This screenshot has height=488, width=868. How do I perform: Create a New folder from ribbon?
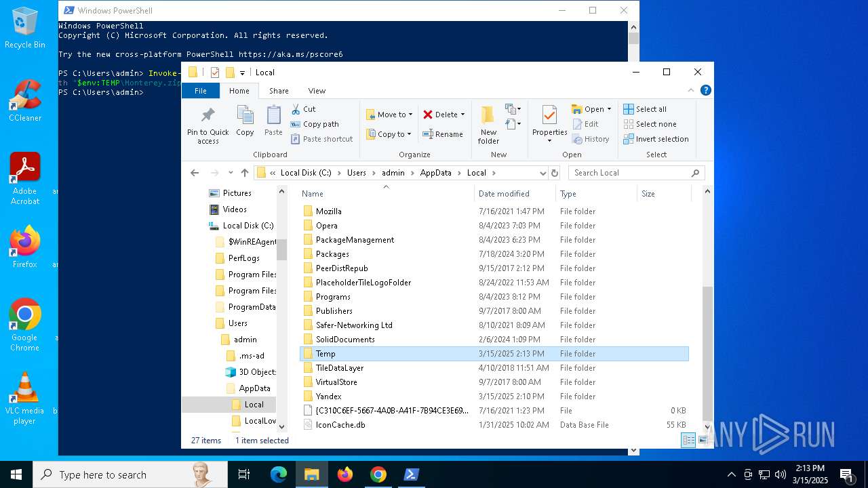[x=488, y=125]
